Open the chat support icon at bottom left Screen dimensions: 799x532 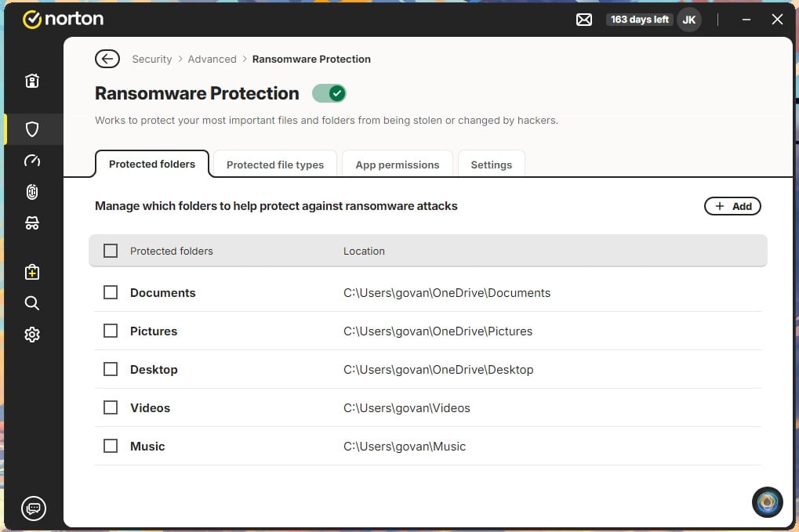click(34, 508)
